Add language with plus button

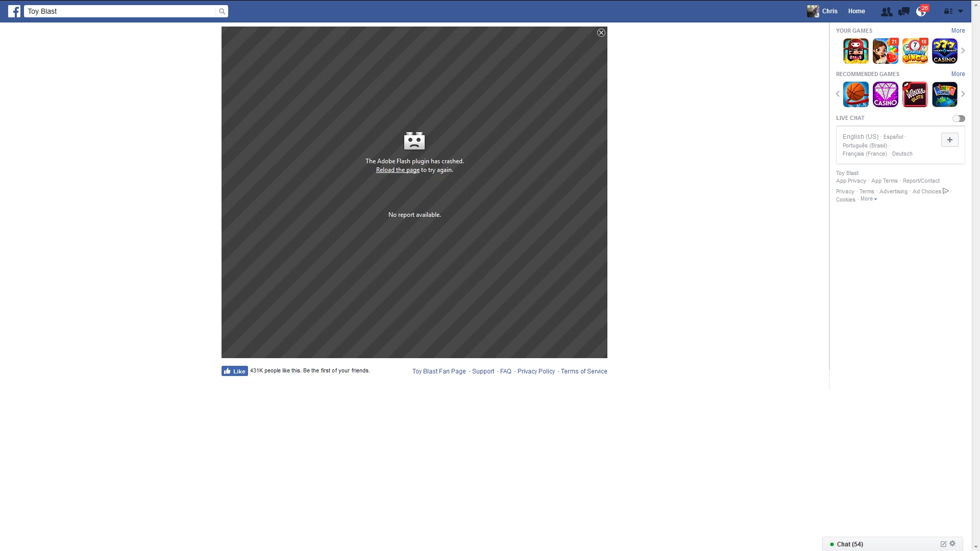[x=949, y=140]
